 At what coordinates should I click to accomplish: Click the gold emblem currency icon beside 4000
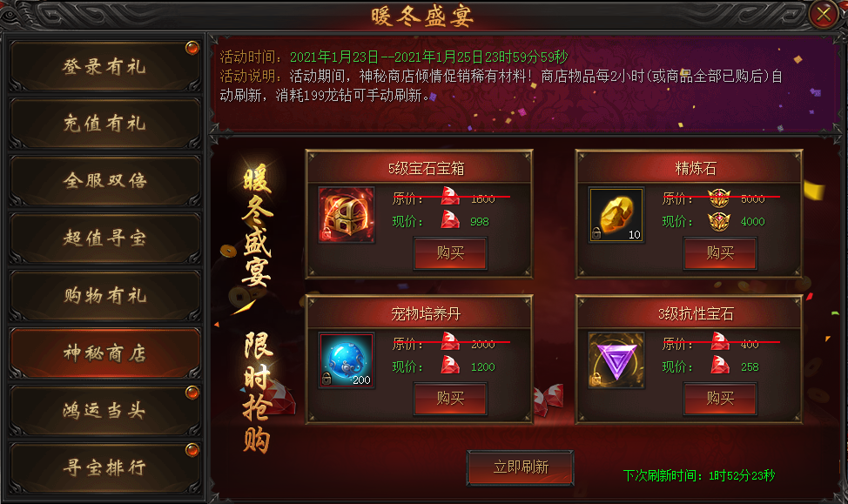[x=719, y=220]
